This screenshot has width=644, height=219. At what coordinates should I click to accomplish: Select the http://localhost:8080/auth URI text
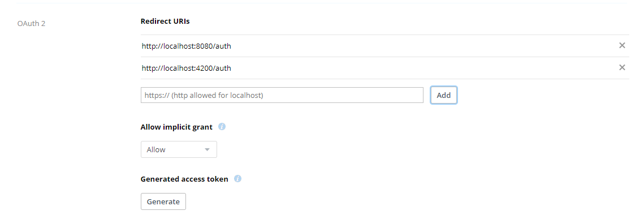[x=187, y=46]
